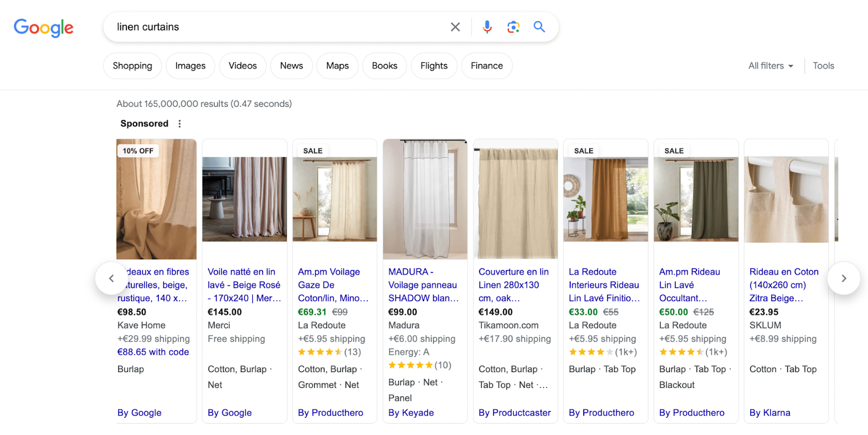
Task: Switch to the Videos tab
Action: (242, 66)
